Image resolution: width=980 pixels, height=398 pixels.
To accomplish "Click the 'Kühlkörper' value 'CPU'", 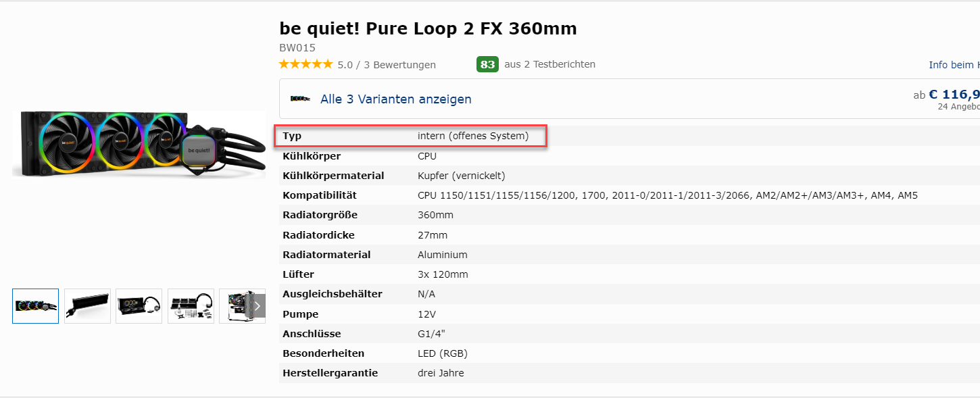I will click(427, 156).
